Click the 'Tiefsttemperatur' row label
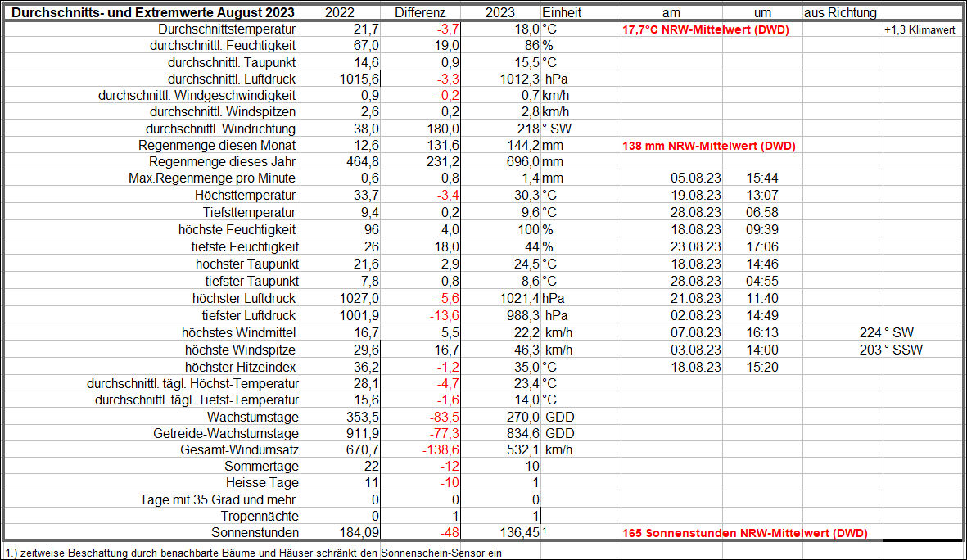This screenshot has height=560, width=967. pyautogui.click(x=250, y=213)
